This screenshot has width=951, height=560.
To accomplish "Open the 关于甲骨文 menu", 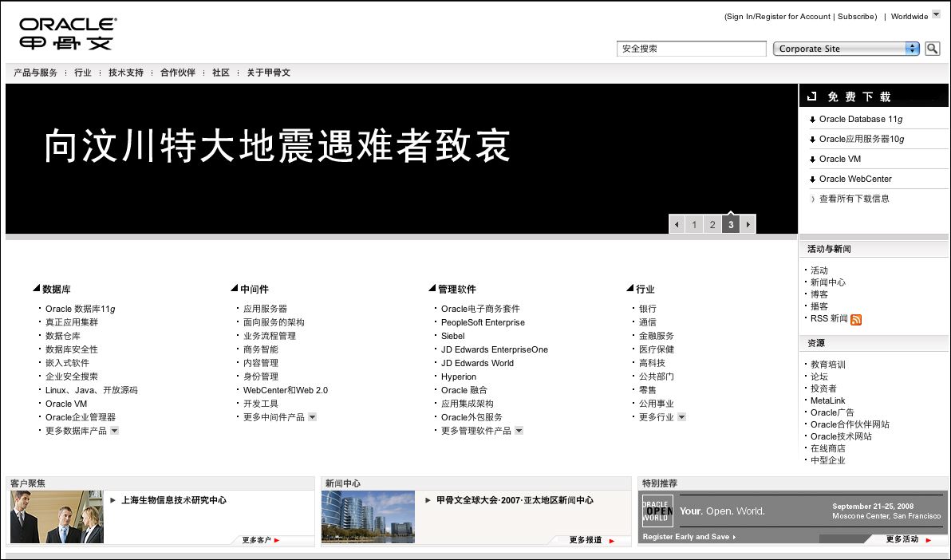I will [268, 73].
